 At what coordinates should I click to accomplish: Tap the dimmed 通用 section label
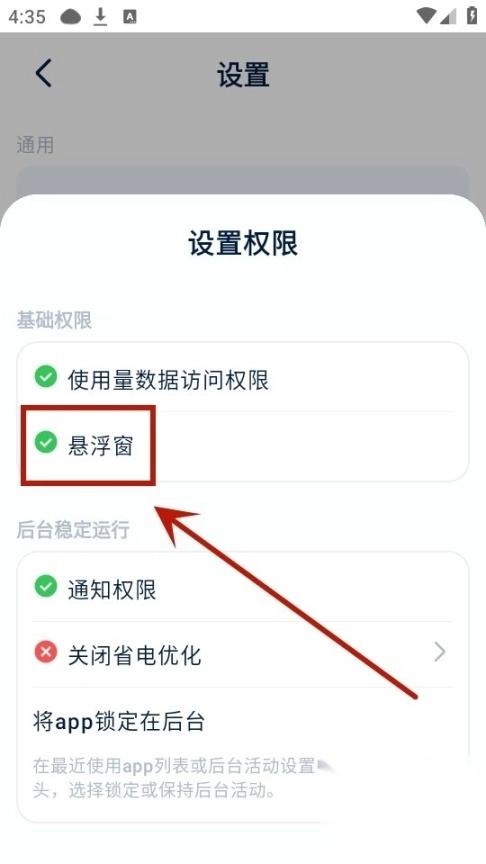pyautogui.click(x=35, y=145)
